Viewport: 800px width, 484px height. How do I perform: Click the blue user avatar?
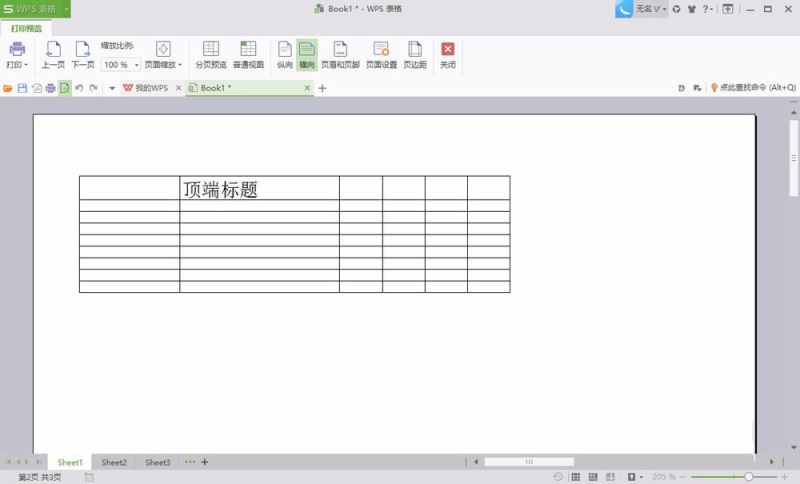point(624,9)
